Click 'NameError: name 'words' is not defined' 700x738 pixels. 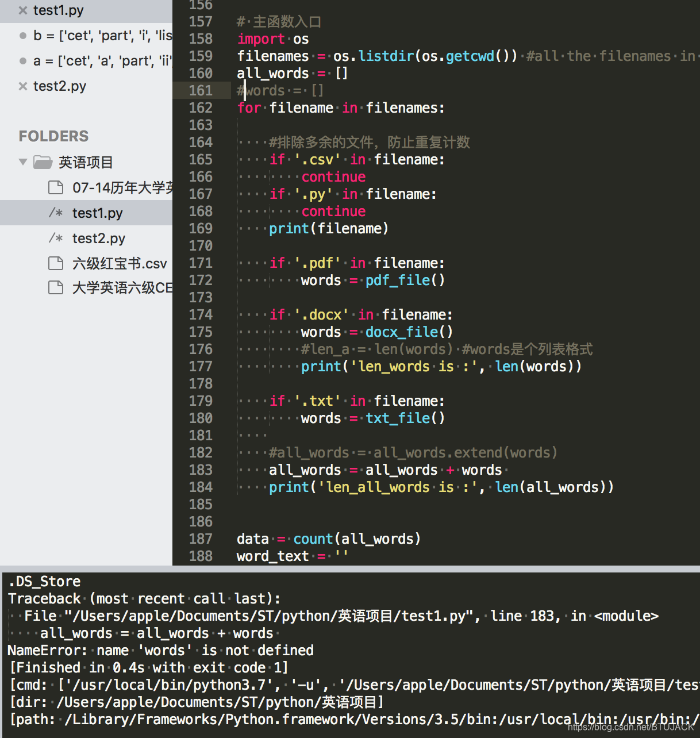point(161,650)
